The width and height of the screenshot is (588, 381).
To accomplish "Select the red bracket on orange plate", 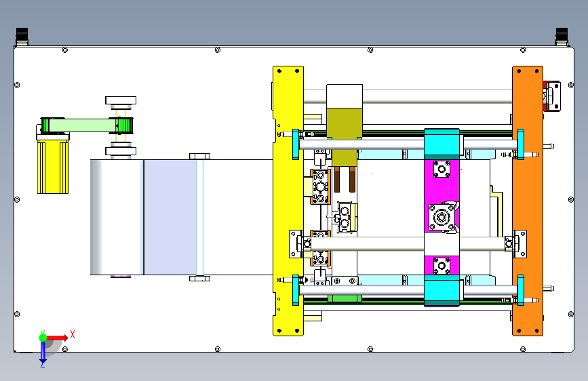I will pyautogui.click(x=552, y=96).
